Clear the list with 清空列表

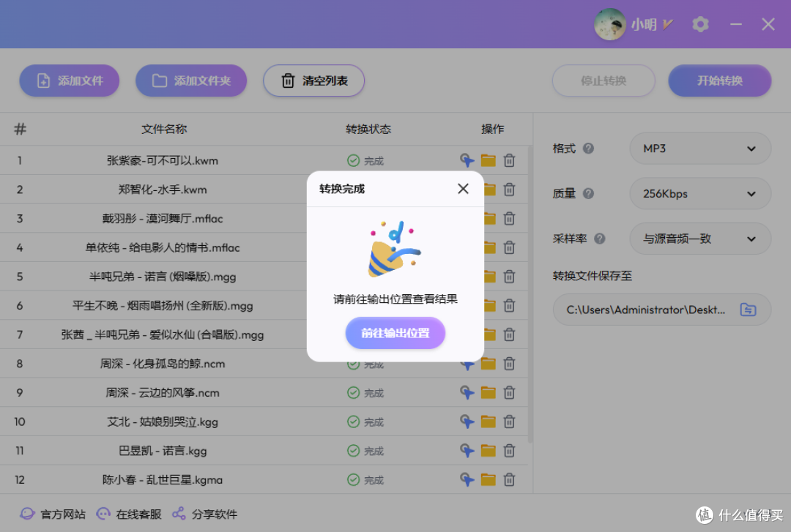click(313, 80)
